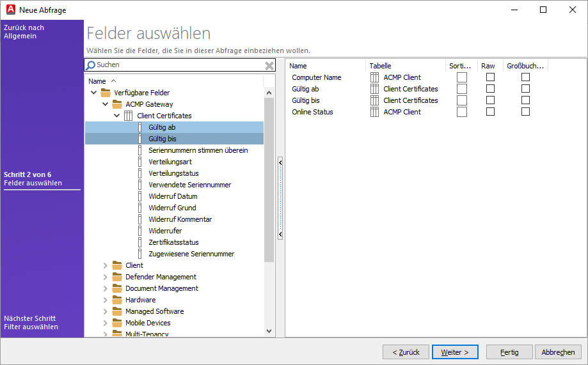Expand the Document Management folder
Screen dimensions: 588x365
tap(106, 288)
